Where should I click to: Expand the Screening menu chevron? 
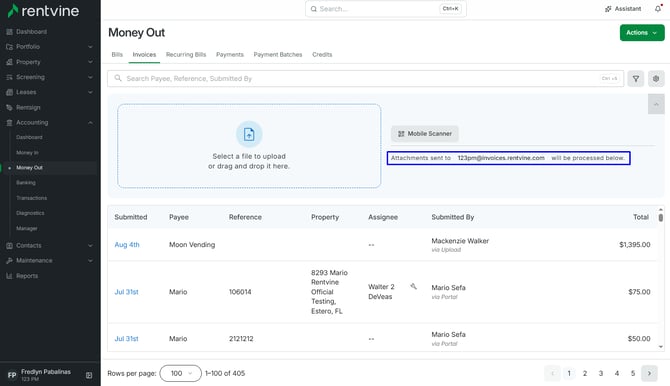[x=90, y=77]
